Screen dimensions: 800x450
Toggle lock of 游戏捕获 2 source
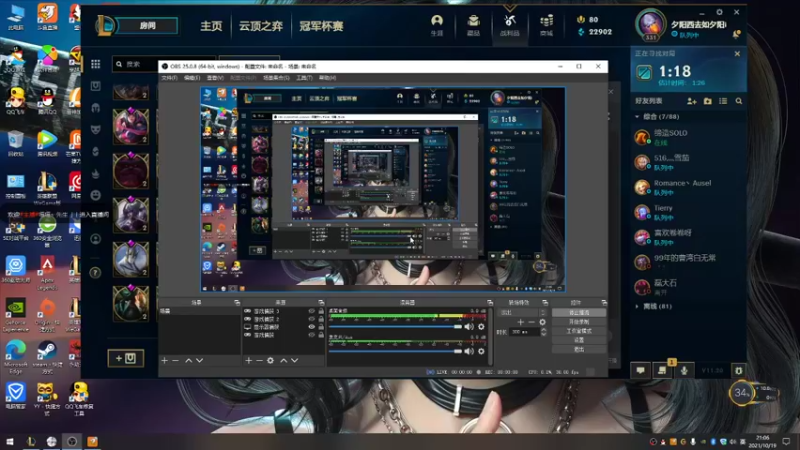pos(321,319)
